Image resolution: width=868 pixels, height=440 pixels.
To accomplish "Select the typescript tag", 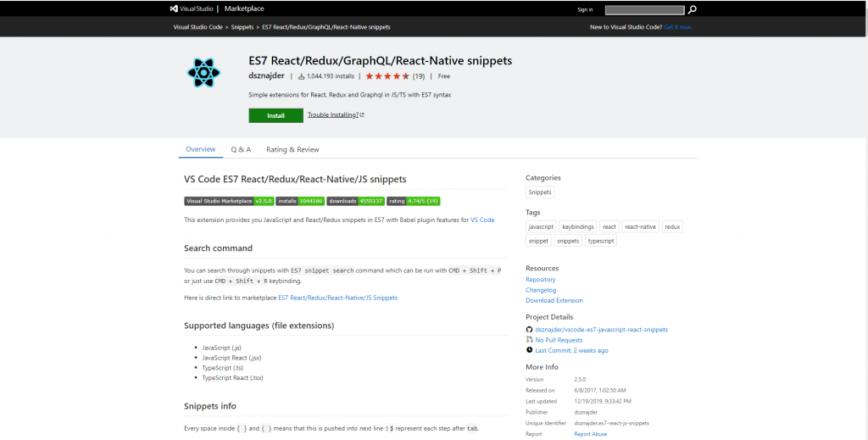I will click(x=601, y=241).
